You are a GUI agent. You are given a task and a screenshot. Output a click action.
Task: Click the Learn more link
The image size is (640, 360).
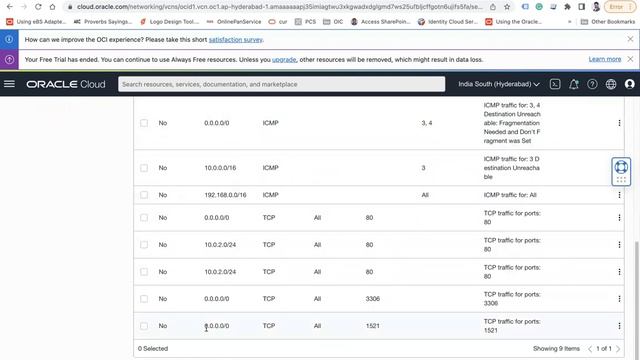(x=604, y=59)
